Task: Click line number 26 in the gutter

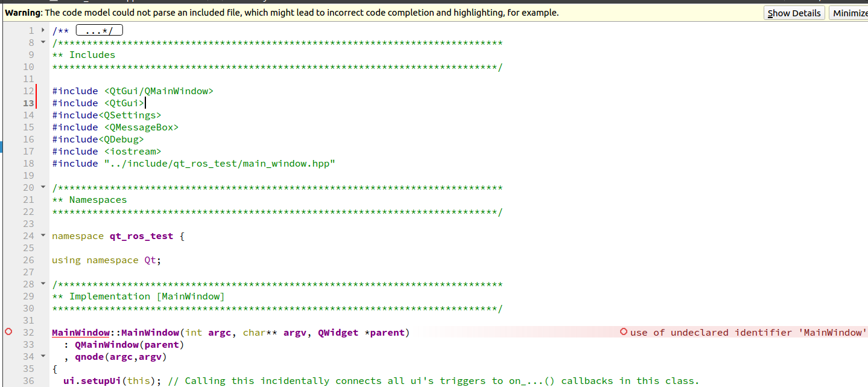Action: pos(28,260)
